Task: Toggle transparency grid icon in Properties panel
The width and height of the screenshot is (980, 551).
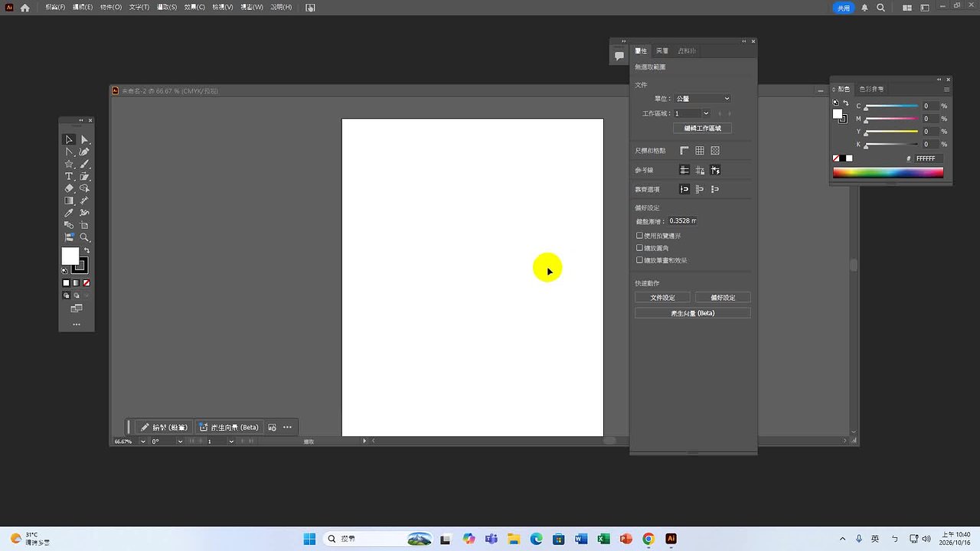Action: click(715, 151)
